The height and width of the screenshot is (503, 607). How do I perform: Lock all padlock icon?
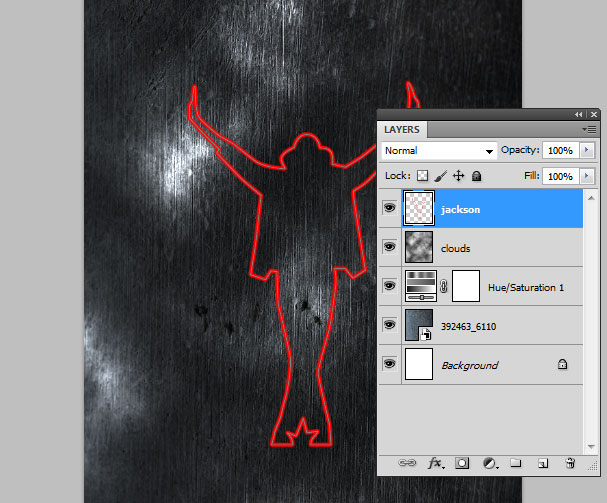tap(477, 176)
